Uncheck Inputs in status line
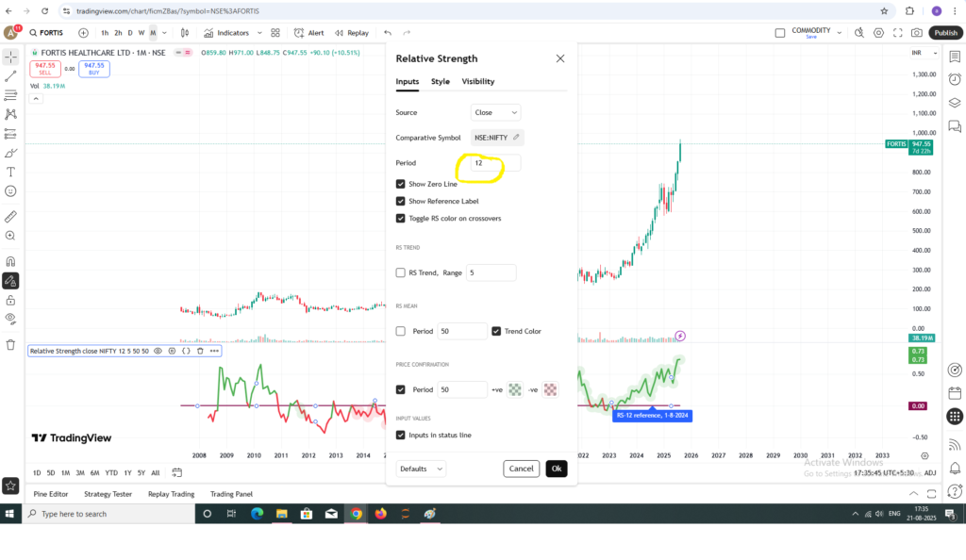 pos(400,435)
